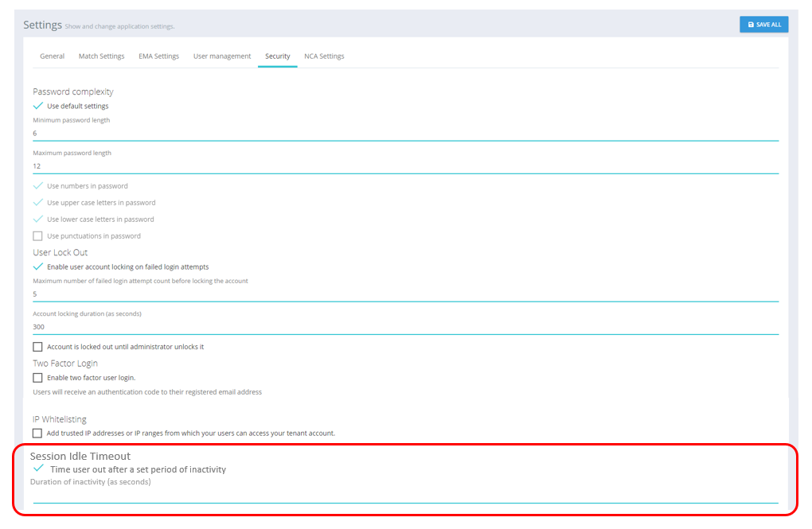The image size is (812, 529).
Task: Click the Save All button
Action: 763,25
